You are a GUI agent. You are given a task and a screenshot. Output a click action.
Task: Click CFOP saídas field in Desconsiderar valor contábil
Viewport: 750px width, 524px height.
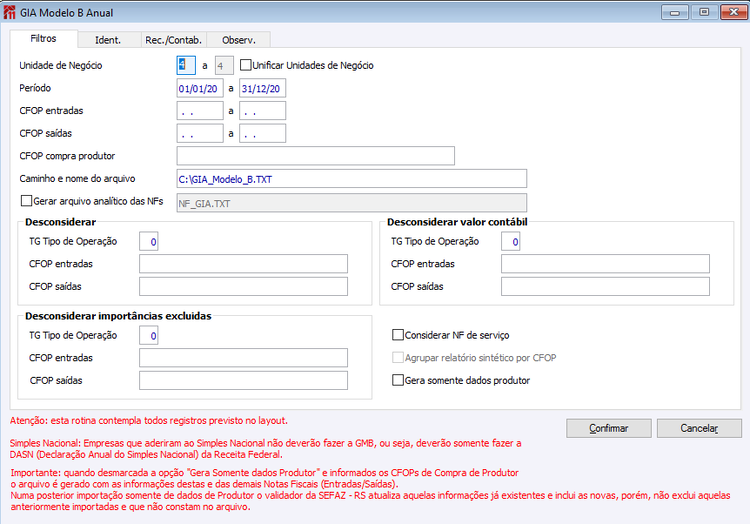[606, 286]
